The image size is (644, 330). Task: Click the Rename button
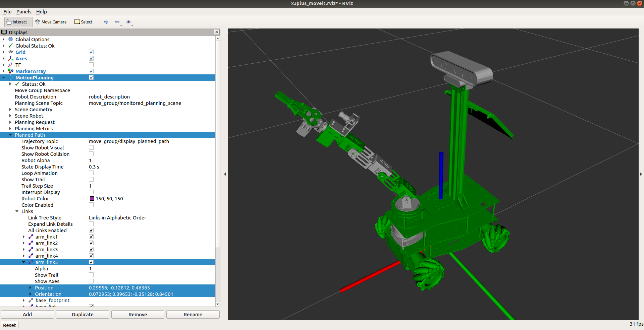[193, 314]
